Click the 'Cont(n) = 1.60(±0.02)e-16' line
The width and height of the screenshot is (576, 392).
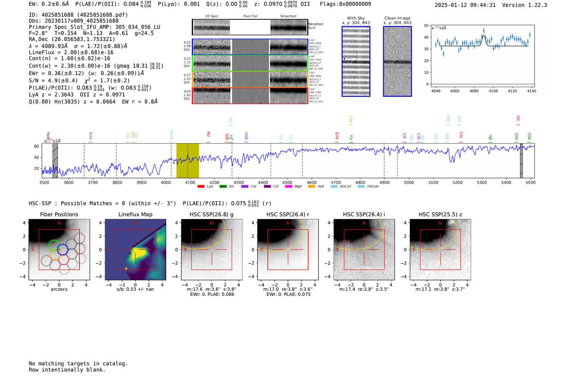(70, 58)
